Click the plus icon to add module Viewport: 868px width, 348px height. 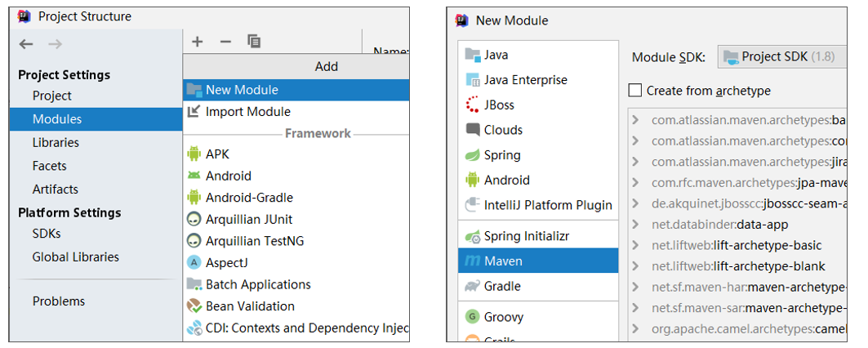click(197, 41)
